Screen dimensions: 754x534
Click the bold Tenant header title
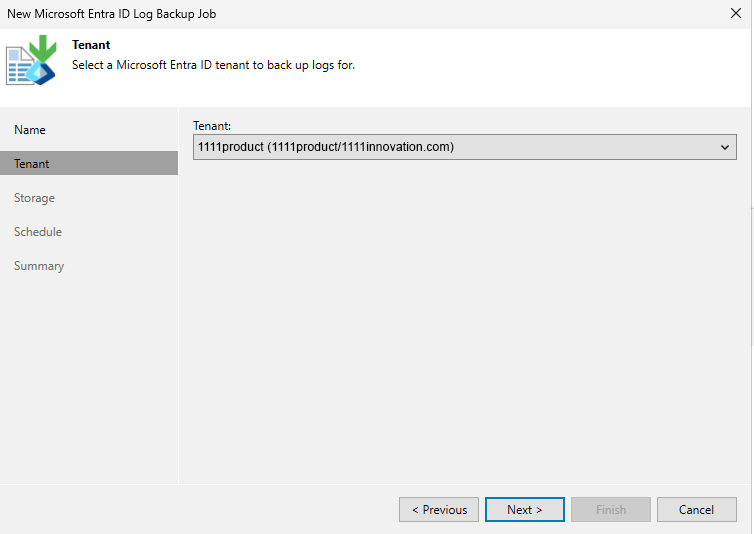[x=91, y=45]
